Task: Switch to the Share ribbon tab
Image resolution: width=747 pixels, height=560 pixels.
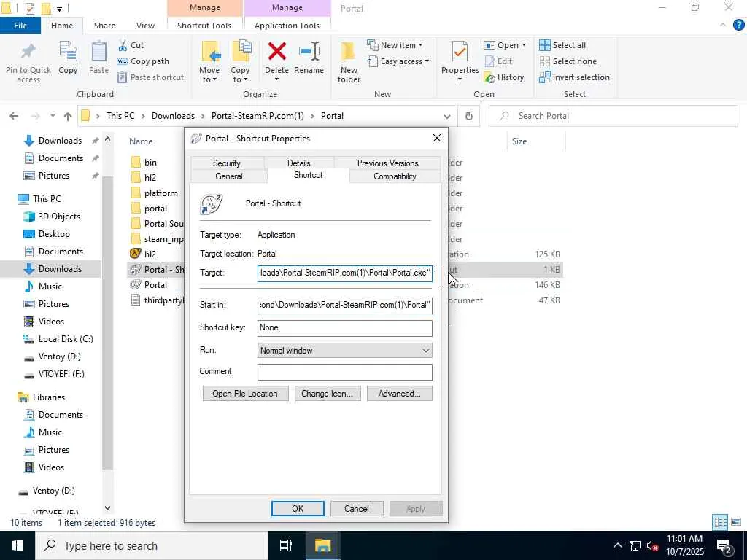Action: click(104, 26)
